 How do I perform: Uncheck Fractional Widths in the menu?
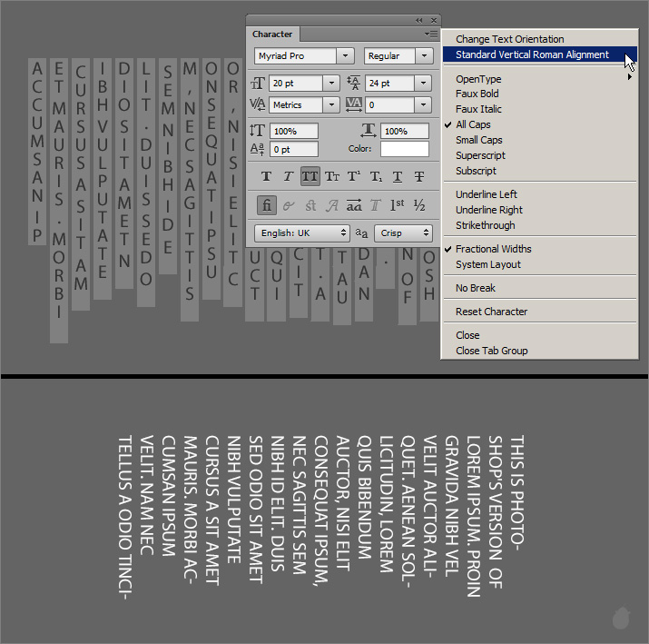[493, 249]
